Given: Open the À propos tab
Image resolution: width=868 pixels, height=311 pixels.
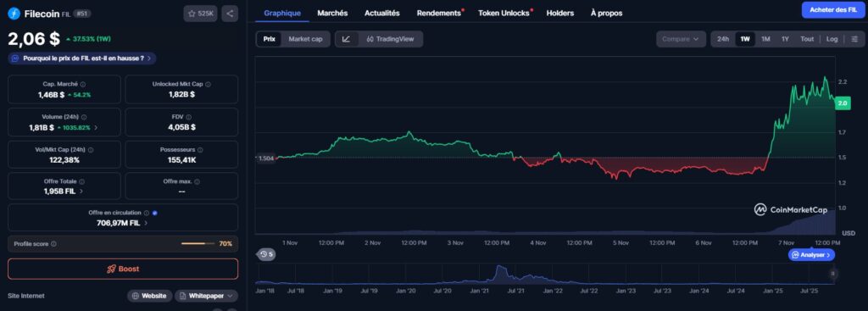Looking at the screenshot, I should point(606,13).
